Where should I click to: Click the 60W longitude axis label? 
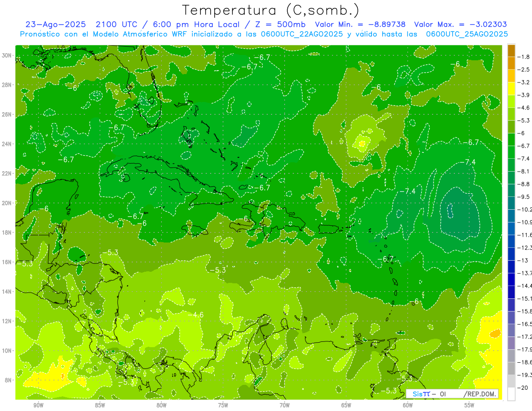pyautogui.click(x=408, y=405)
